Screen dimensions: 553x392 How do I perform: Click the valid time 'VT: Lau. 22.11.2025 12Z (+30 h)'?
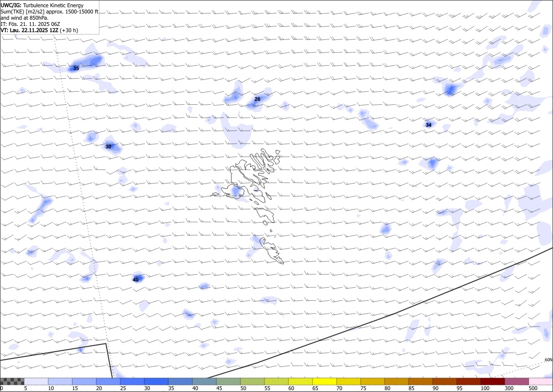click(39, 30)
